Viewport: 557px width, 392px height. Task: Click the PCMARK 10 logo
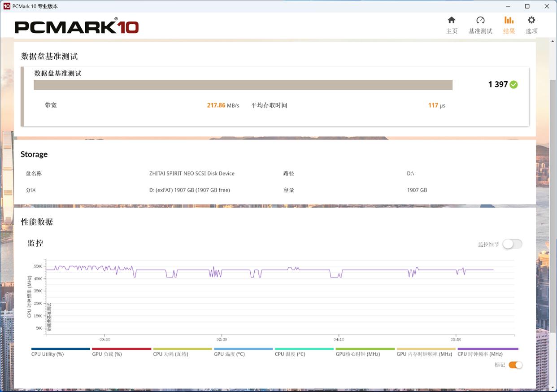[x=77, y=26]
